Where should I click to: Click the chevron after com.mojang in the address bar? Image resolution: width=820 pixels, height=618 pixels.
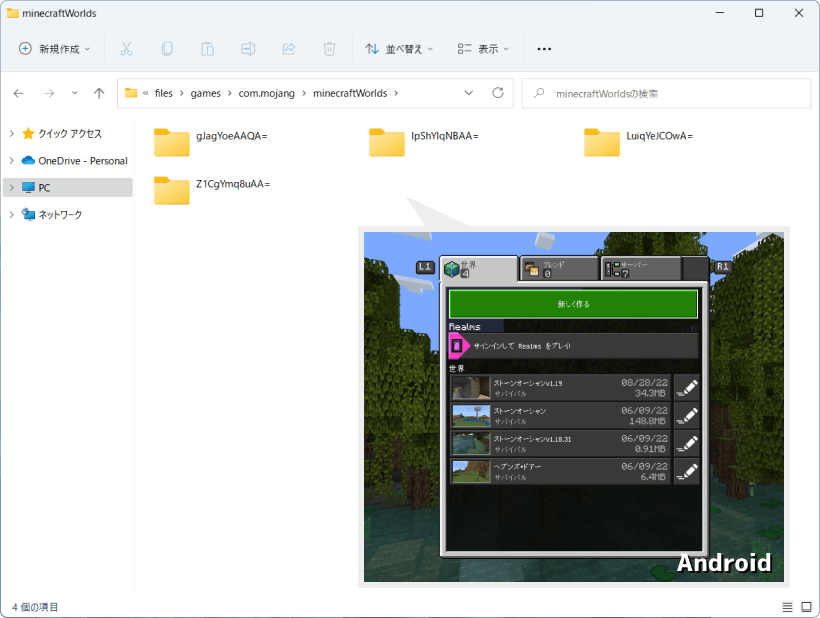pyautogui.click(x=304, y=93)
